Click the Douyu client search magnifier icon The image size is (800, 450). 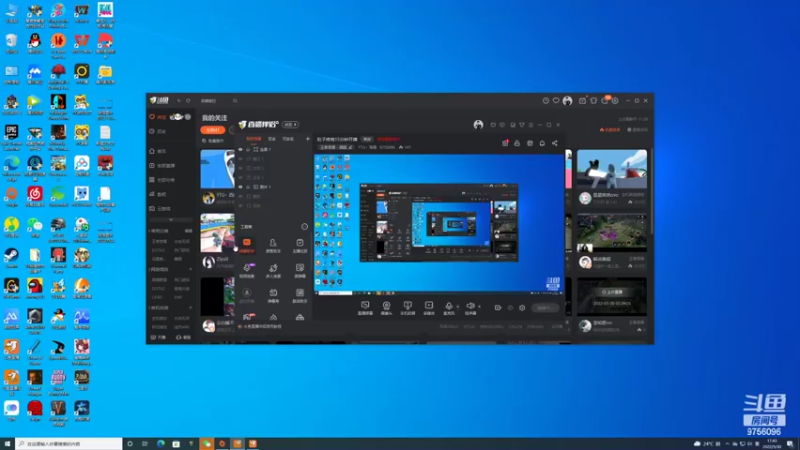(235, 101)
